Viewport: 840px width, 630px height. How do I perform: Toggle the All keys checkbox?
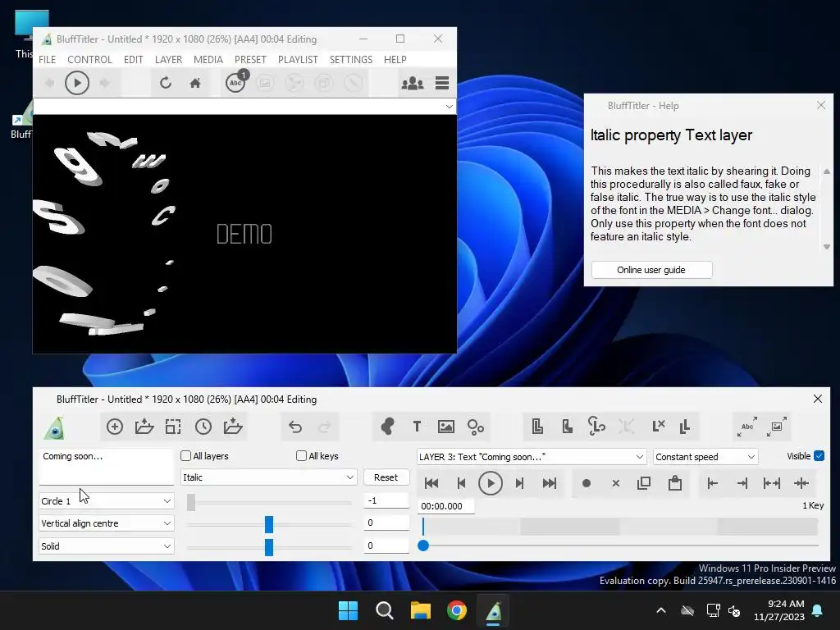pos(301,456)
